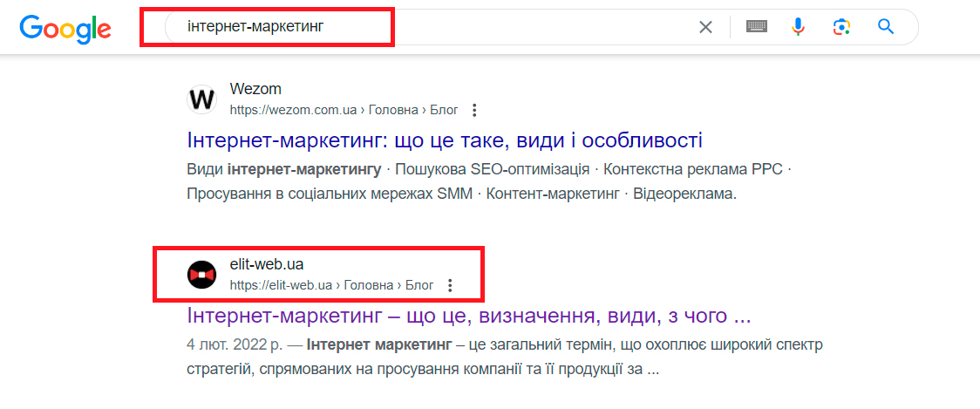This screenshot has width=980, height=409.
Task: Open the result 'Інтернет-маркетинг – що це, визначення, види'
Action: pyautogui.click(x=468, y=316)
